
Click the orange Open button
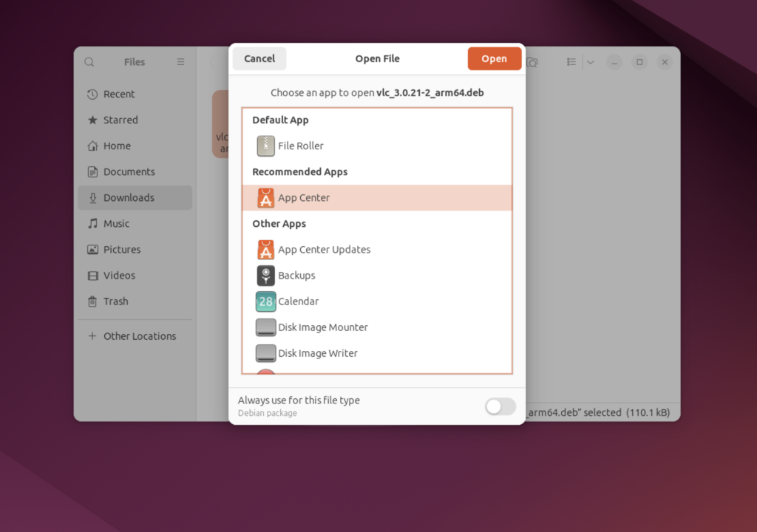coord(495,58)
